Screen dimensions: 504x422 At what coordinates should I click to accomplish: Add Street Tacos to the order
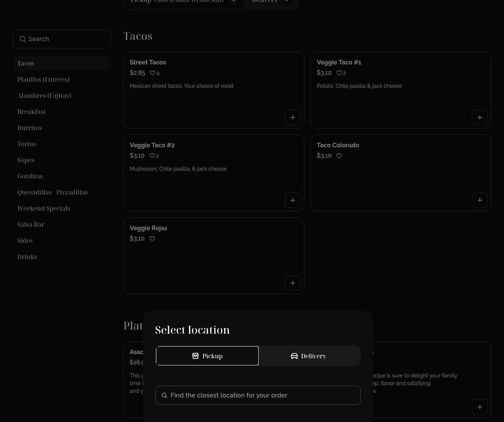292,117
